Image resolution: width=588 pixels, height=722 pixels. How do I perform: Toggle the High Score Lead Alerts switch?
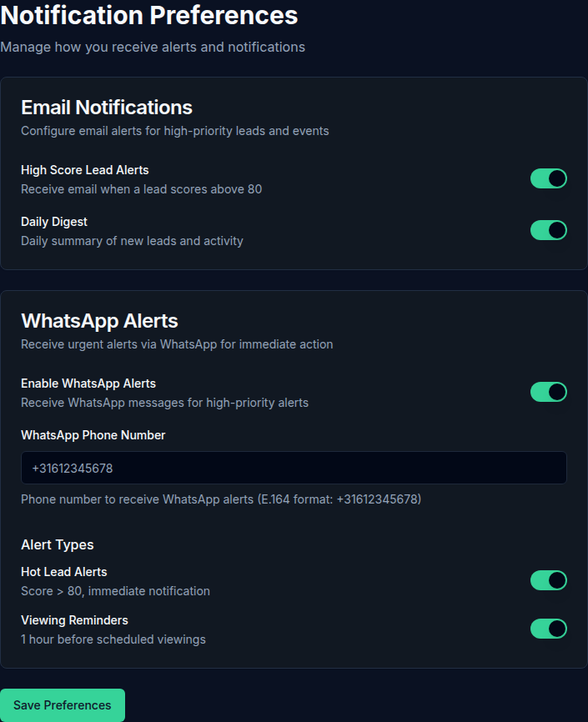(548, 178)
